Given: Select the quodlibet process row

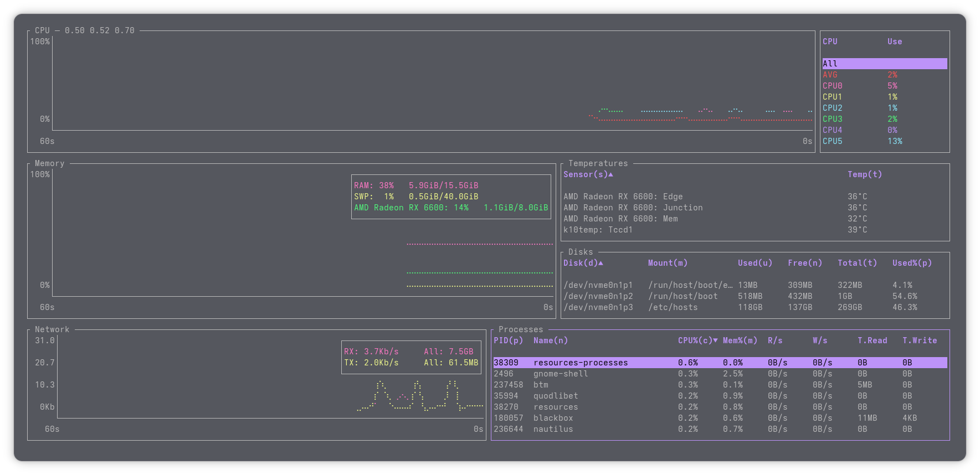Looking at the screenshot, I should 555,396.
